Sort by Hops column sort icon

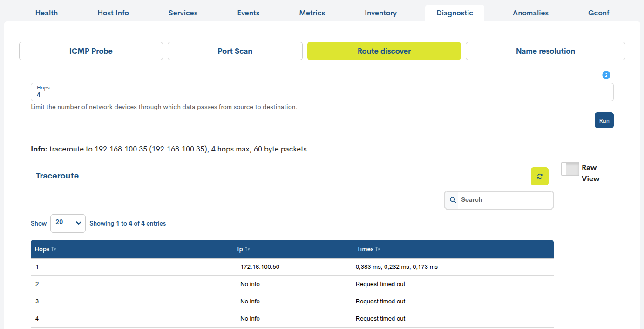tap(54, 249)
